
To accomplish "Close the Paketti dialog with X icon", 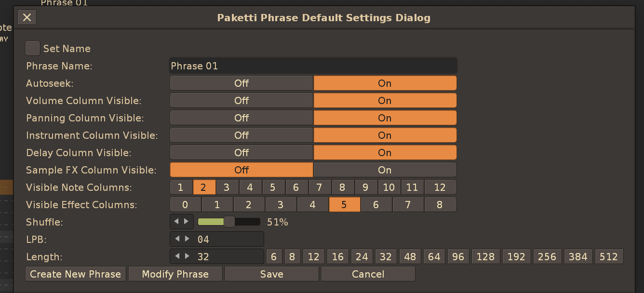I will [27, 18].
